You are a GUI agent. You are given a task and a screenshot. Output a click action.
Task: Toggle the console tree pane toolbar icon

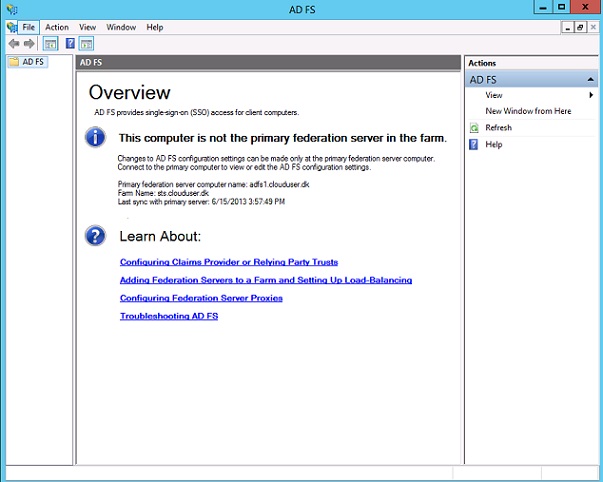tap(50, 43)
